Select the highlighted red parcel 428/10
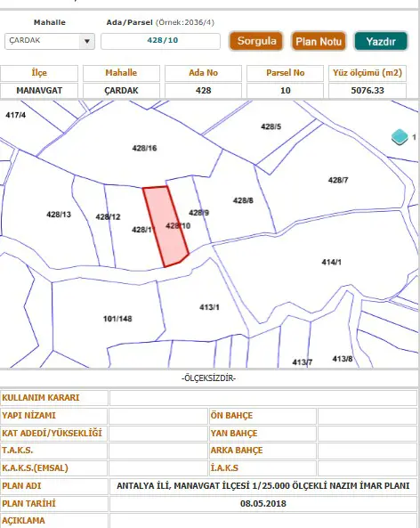The height and width of the screenshot is (528, 420). point(166,226)
